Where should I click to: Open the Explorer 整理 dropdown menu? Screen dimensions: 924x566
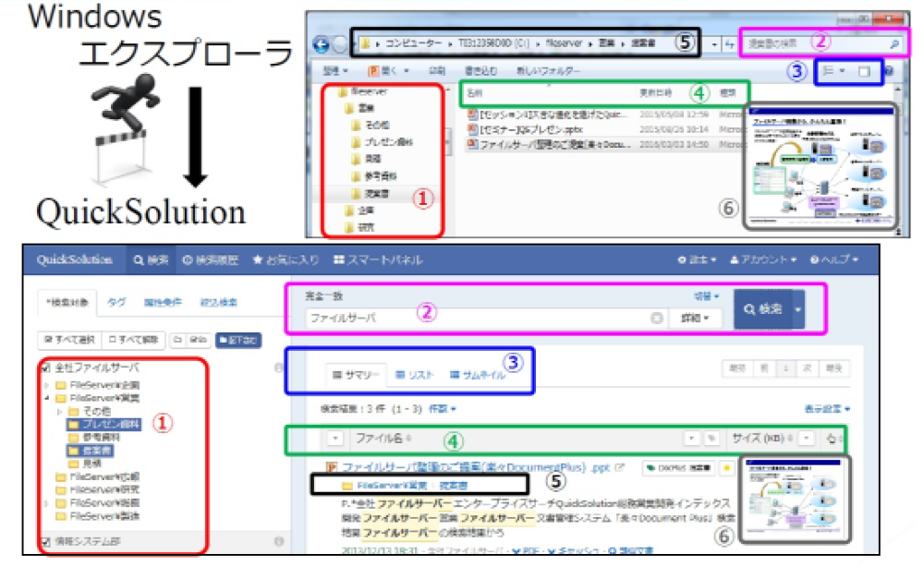click(334, 71)
